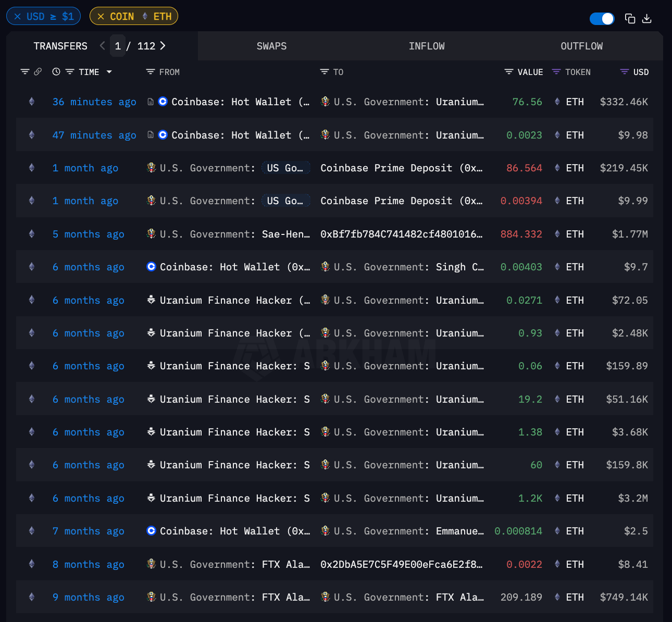672x622 pixels.
Task: Click hacker icon in $2.48K row
Action: click(152, 333)
